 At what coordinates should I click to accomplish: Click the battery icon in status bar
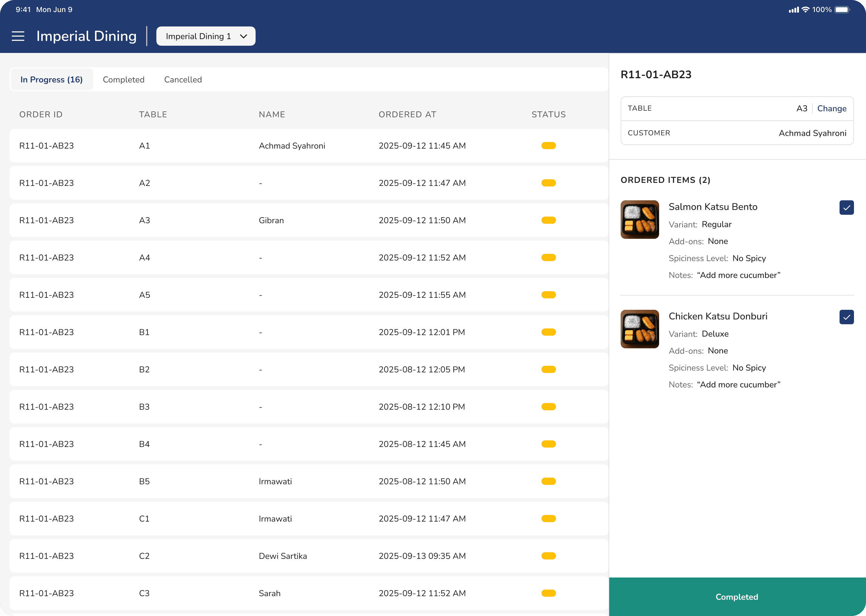pyautogui.click(x=843, y=10)
